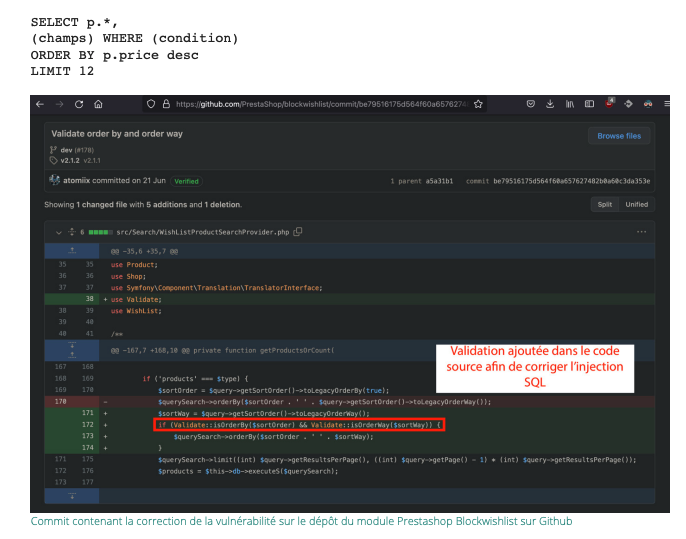Click the 'LIMIT 12' SQL line

[x=62, y=71]
